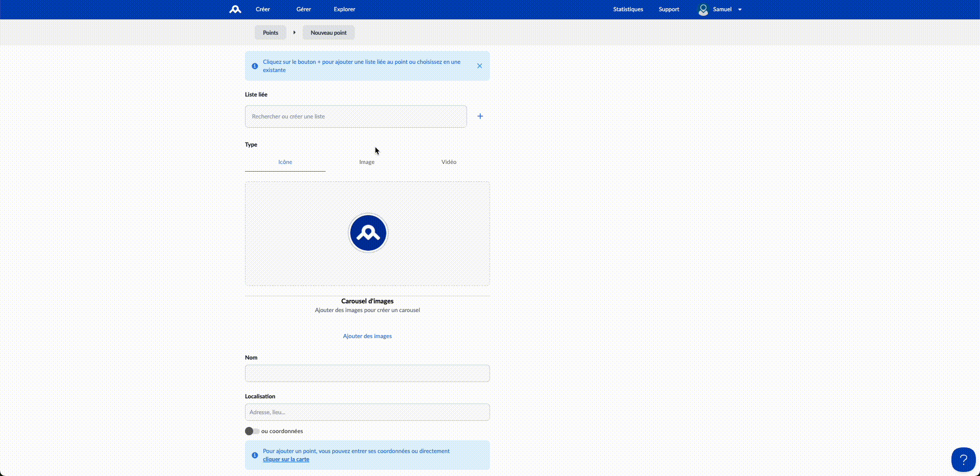The height and width of the screenshot is (476, 980).
Task: Focus the Rechercher ou créer une liste field
Action: tap(356, 116)
